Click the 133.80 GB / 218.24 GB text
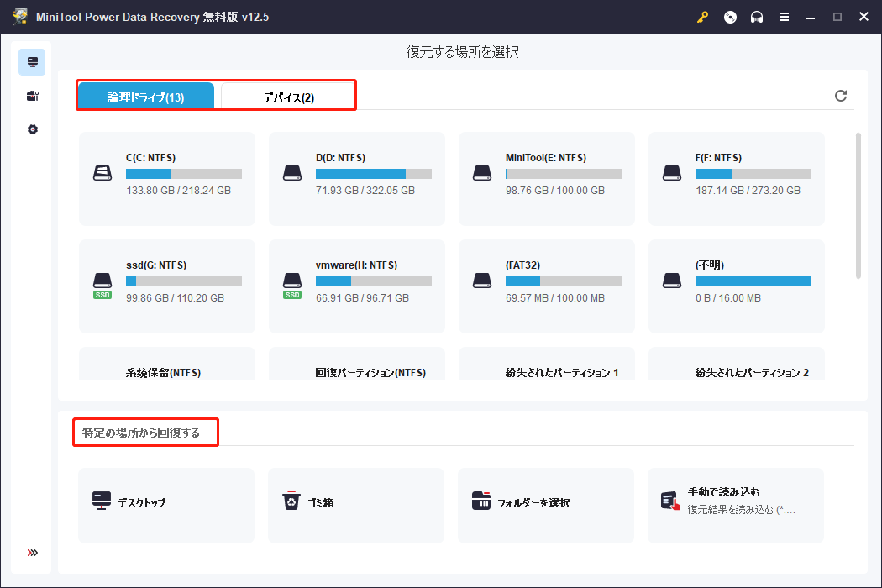 (178, 190)
